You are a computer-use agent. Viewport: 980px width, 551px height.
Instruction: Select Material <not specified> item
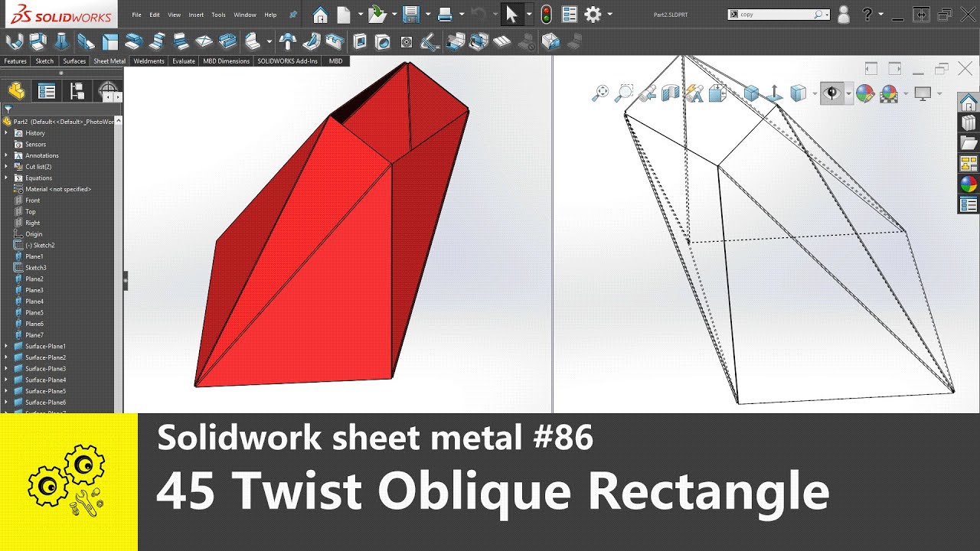click(x=58, y=189)
